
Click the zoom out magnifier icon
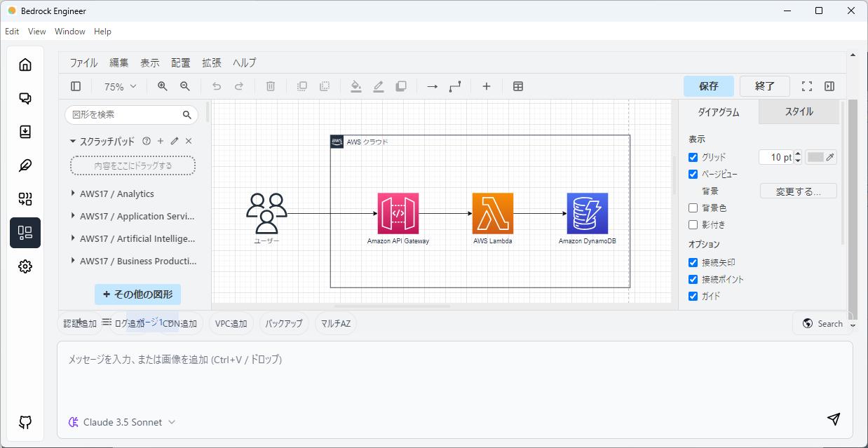(x=185, y=86)
